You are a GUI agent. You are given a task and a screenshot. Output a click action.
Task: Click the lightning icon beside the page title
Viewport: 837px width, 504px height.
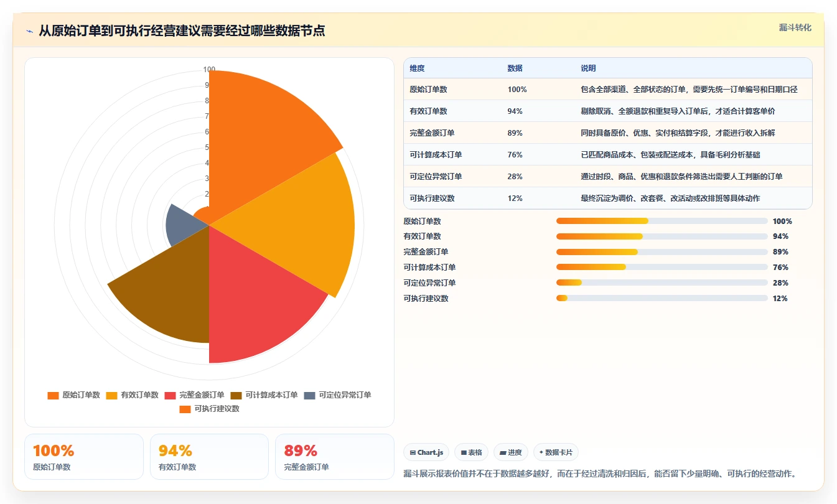[x=29, y=31]
